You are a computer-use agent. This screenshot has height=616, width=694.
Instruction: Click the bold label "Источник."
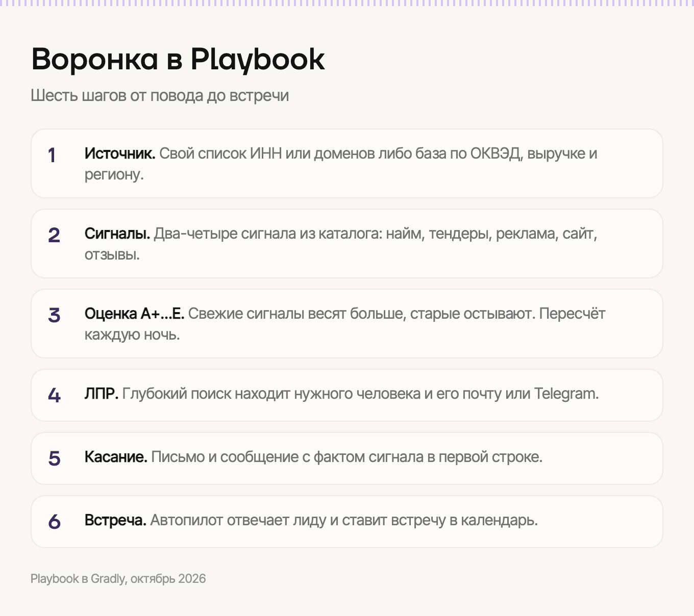pos(120,153)
